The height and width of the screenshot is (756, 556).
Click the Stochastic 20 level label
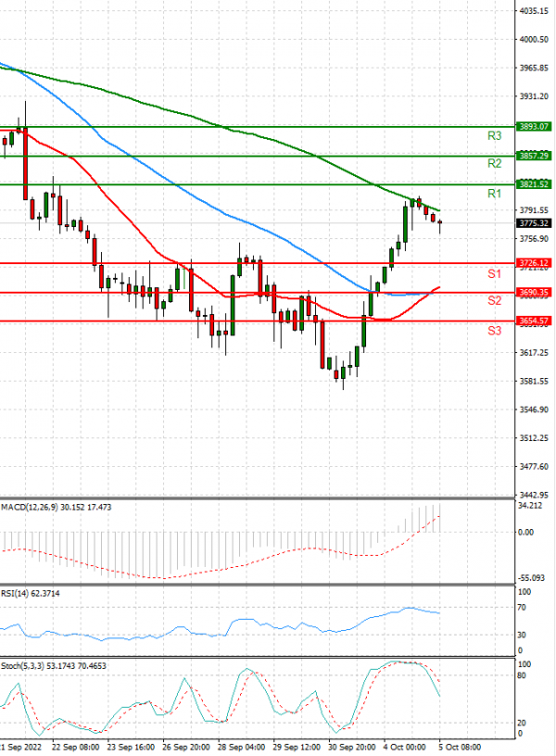522,723
